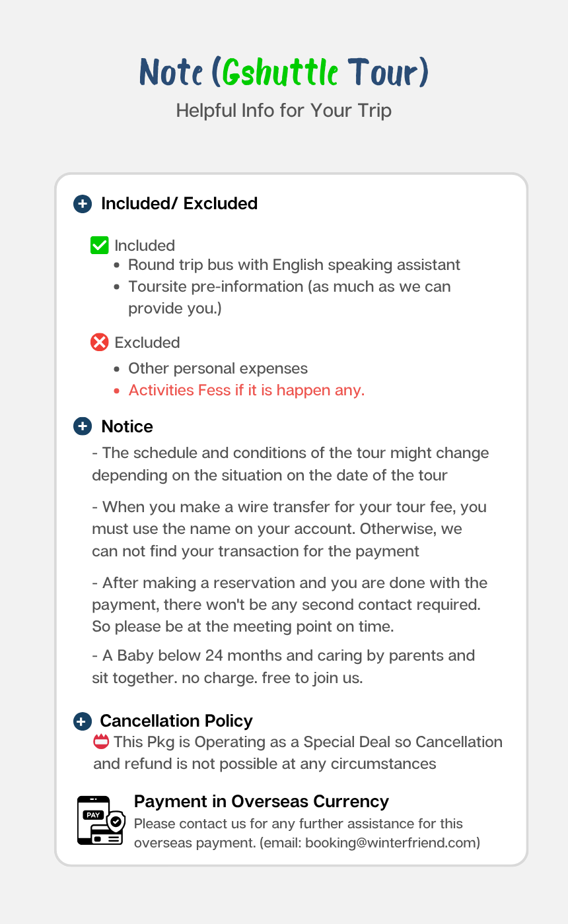
Task: Click the mobile payment card icon
Action: (x=100, y=820)
